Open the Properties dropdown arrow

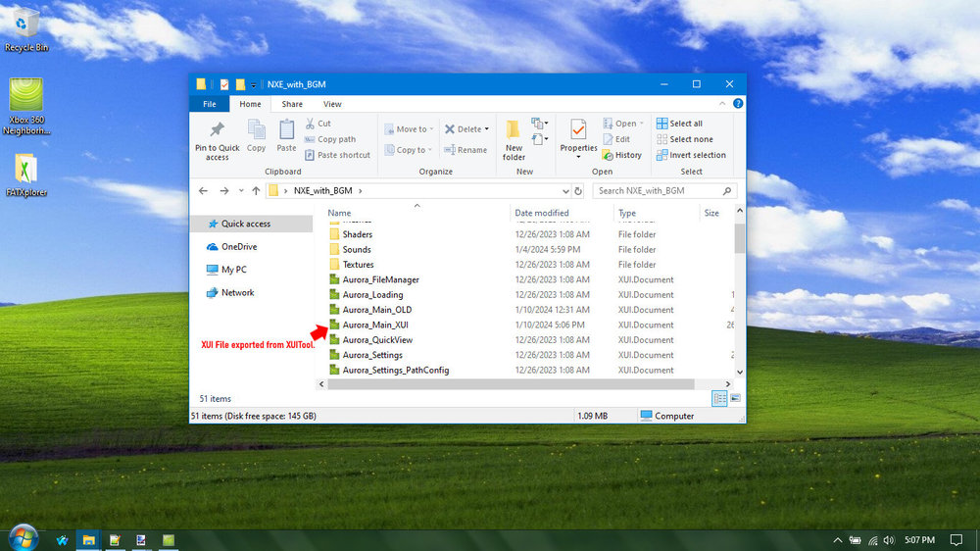578,157
